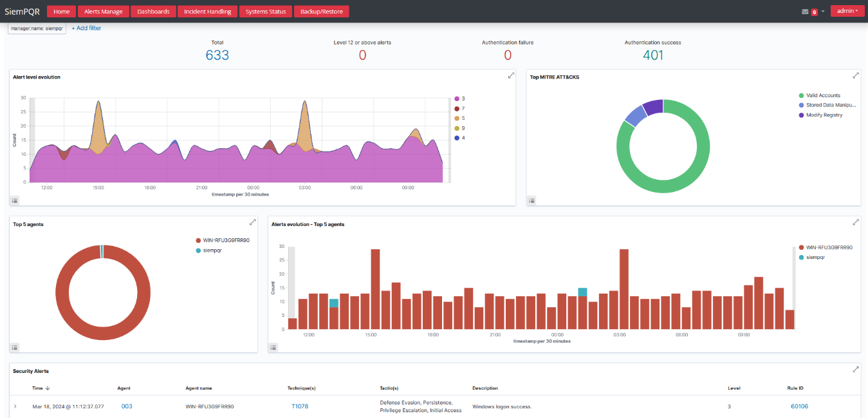This screenshot has width=868, height=418.
Task: Click the Add filter link
Action: pos(86,28)
